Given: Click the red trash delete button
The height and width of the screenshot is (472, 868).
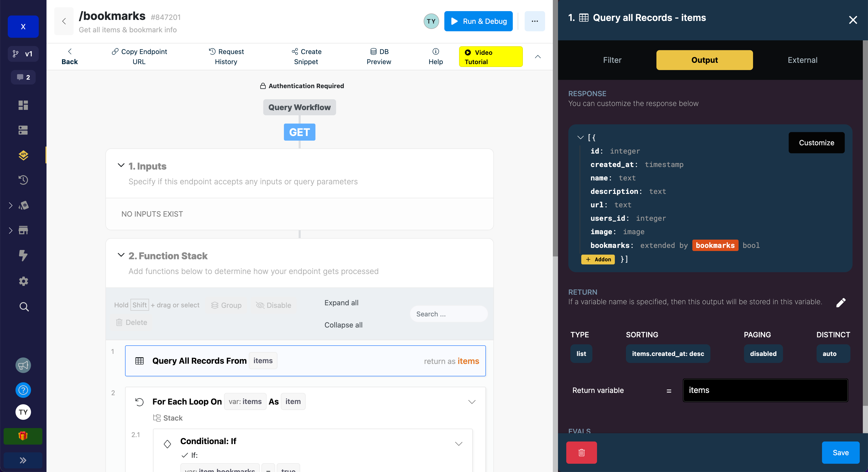Looking at the screenshot, I should pyautogui.click(x=582, y=452).
